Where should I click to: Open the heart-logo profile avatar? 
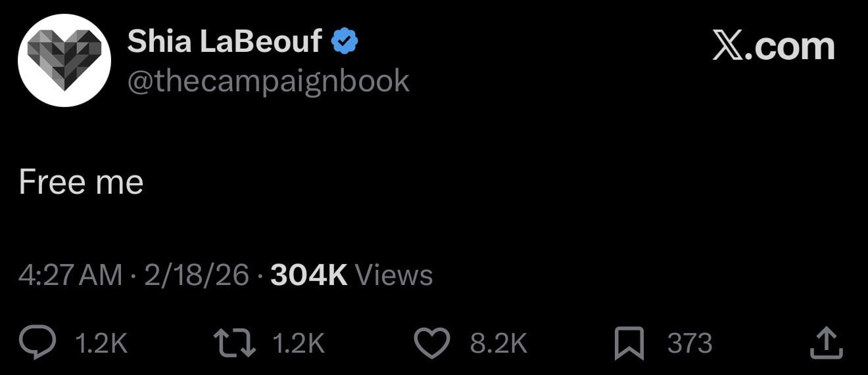(x=64, y=60)
